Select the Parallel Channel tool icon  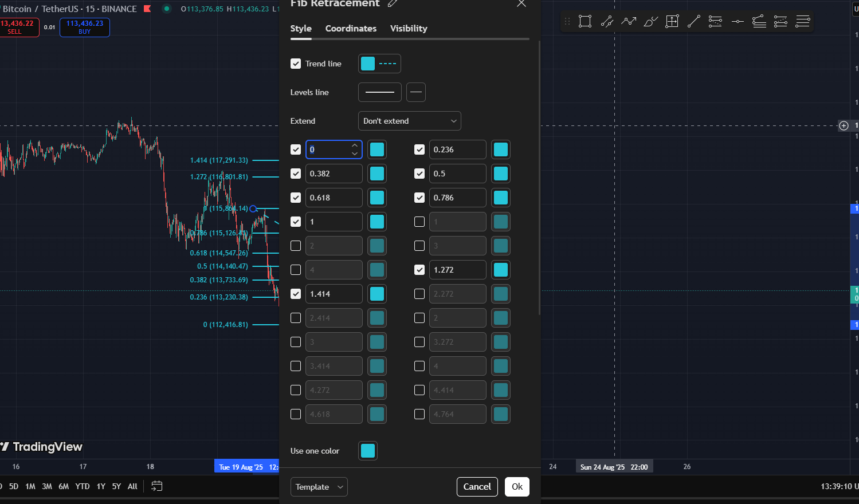[607, 22]
